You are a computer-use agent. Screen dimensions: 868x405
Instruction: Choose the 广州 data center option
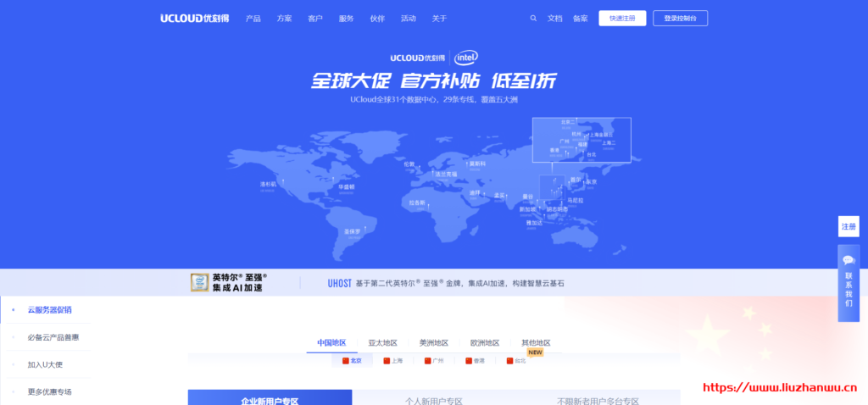tap(434, 361)
